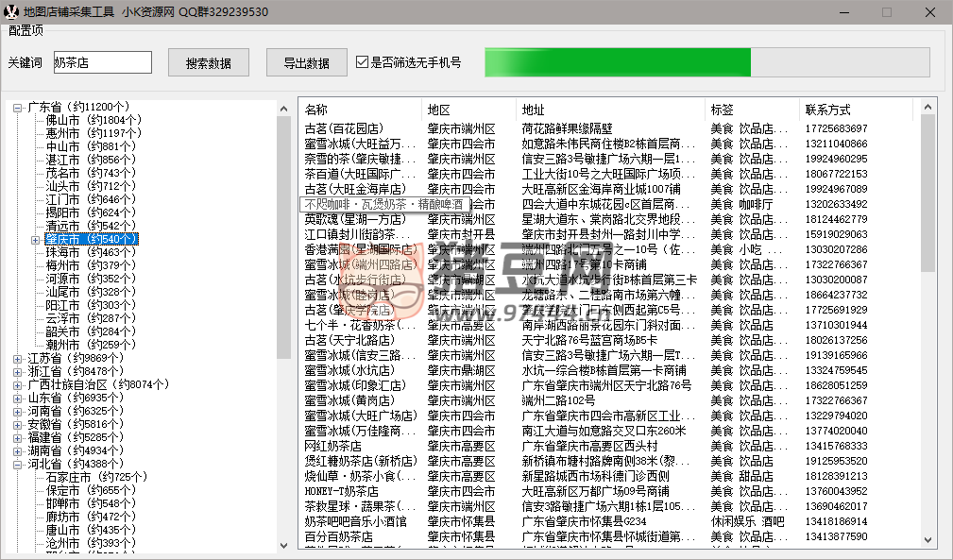Expand the 广西壮族自治区 node

[18, 385]
